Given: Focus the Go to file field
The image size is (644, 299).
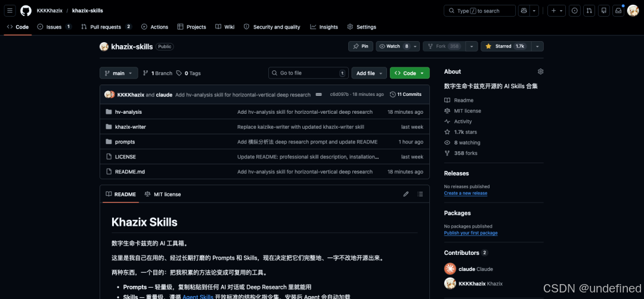Looking at the screenshot, I should [308, 73].
